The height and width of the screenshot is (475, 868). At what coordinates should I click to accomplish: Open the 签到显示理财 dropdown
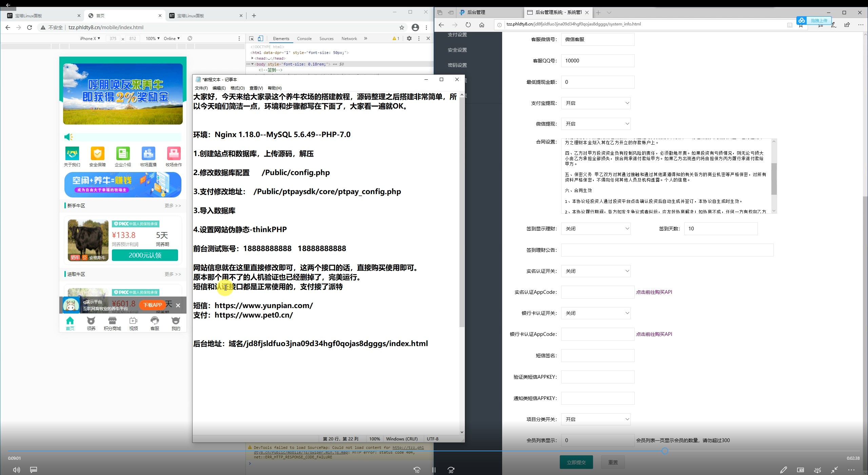click(596, 228)
